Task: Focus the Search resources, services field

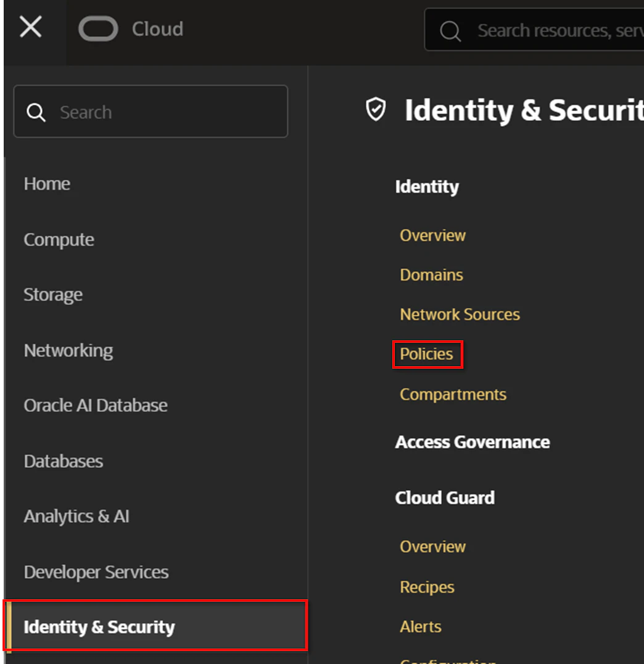Action: pyautogui.click(x=535, y=30)
